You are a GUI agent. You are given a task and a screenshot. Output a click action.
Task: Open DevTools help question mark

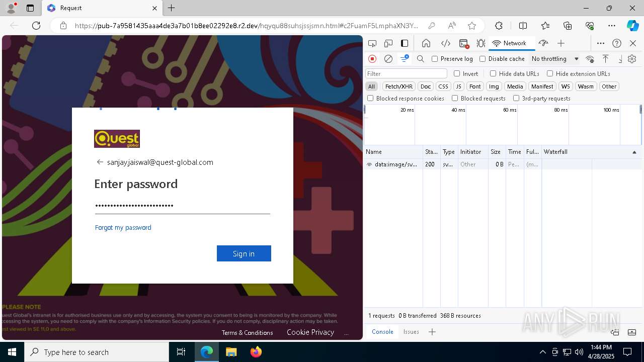point(617,43)
